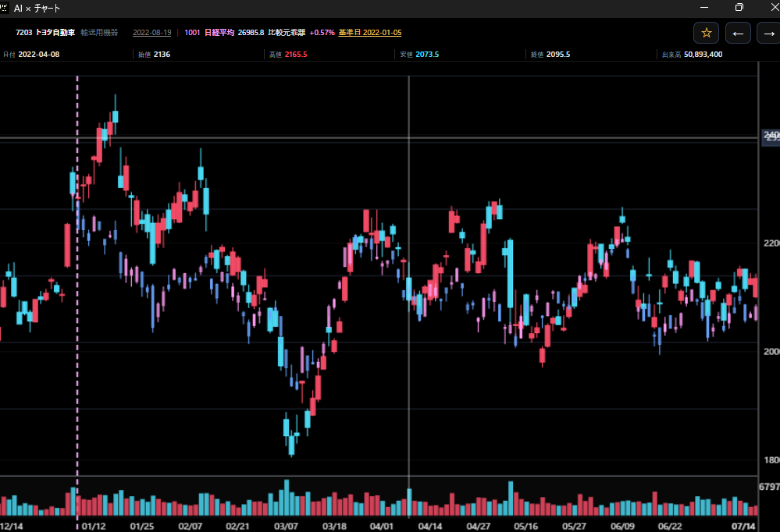Go to previous stock with left arrow
The image size is (780, 532).
738,34
